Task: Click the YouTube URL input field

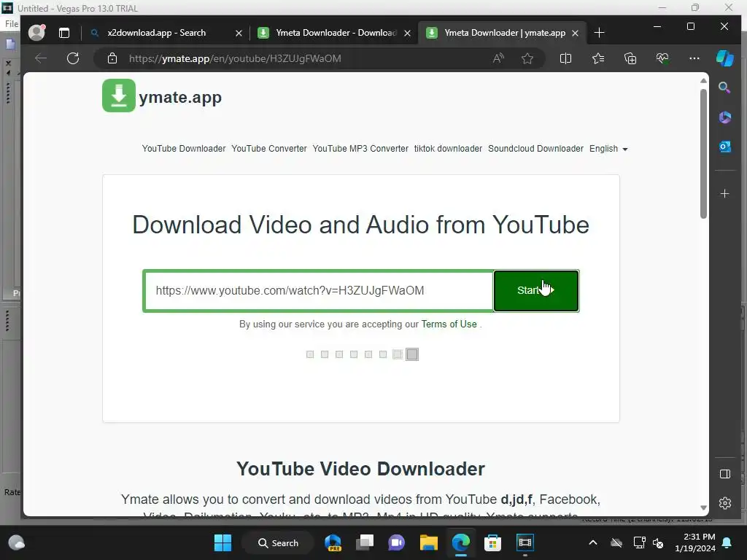Action: click(x=318, y=290)
